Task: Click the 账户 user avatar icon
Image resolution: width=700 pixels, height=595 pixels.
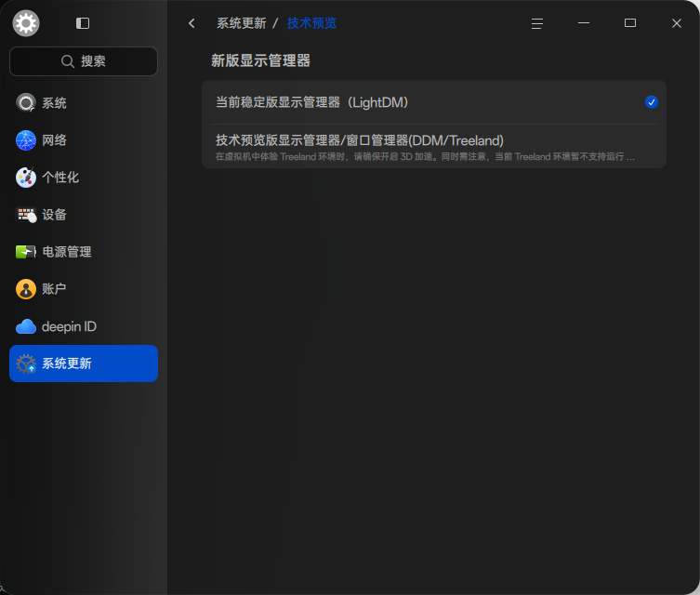Action: [x=26, y=289]
